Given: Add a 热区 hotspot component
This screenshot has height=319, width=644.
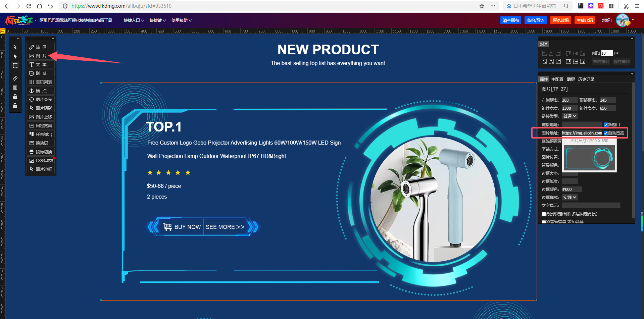Looking at the screenshot, I should (x=41, y=47).
